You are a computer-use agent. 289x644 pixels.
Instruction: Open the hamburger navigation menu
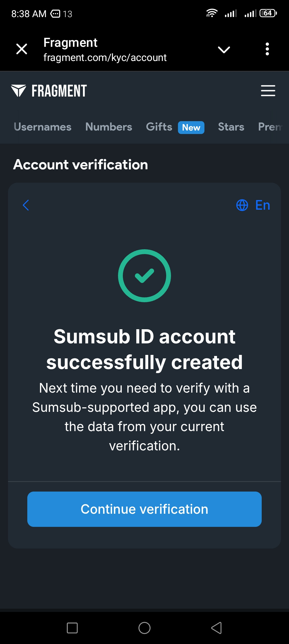(x=268, y=91)
